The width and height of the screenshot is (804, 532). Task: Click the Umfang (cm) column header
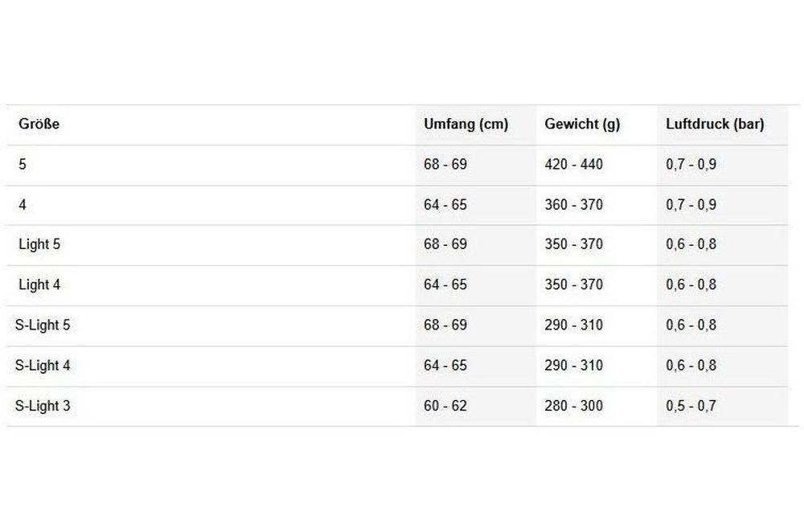tap(466, 125)
